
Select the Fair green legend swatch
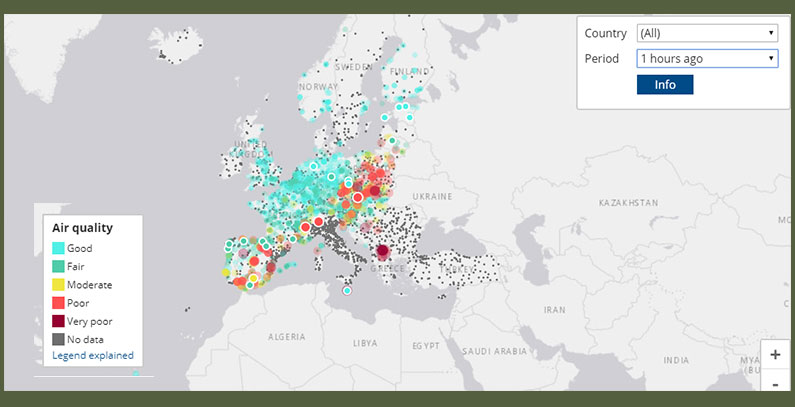(59, 266)
